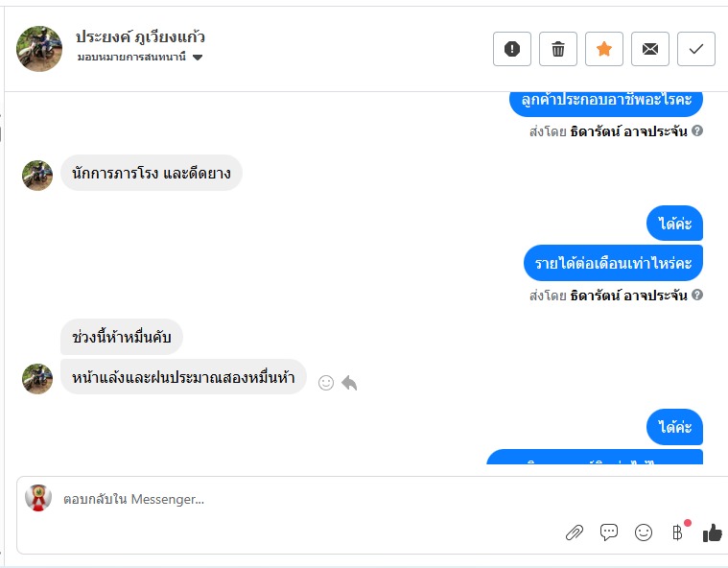React to the หน้าแล้งและฝน message with the smiley
The width and height of the screenshot is (728, 568).
click(x=326, y=383)
